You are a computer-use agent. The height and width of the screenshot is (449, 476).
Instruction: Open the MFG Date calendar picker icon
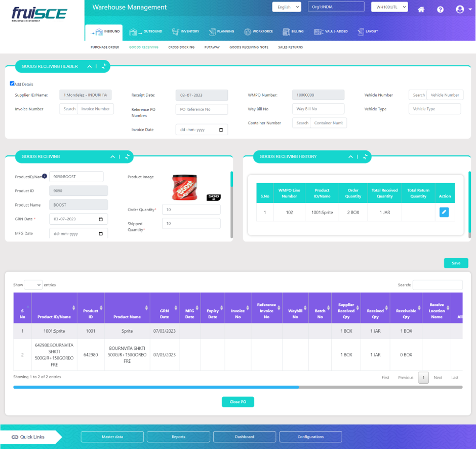pos(101,233)
